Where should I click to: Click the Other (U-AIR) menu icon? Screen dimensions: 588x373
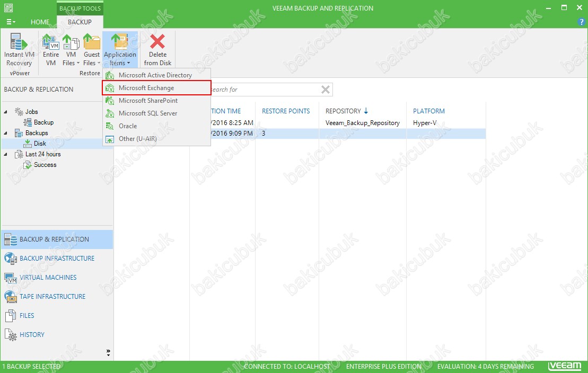pyautogui.click(x=110, y=139)
